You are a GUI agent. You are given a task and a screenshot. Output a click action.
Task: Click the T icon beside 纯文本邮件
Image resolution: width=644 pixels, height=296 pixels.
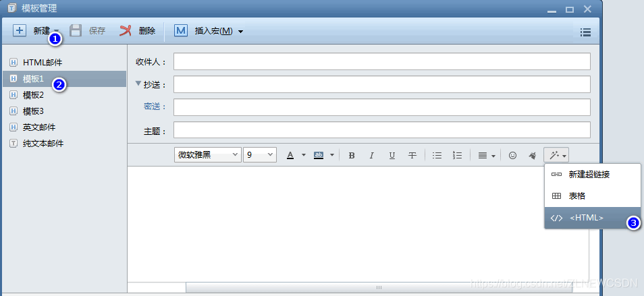pyautogui.click(x=14, y=144)
